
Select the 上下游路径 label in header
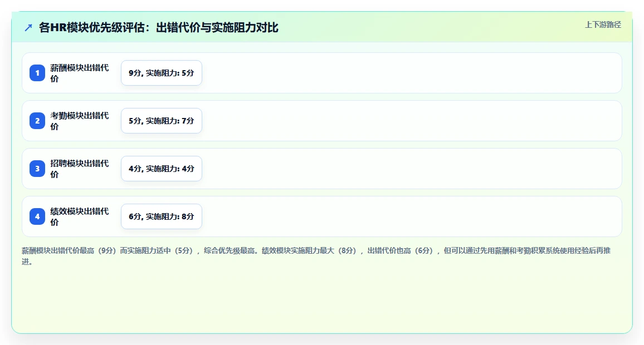point(603,24)
